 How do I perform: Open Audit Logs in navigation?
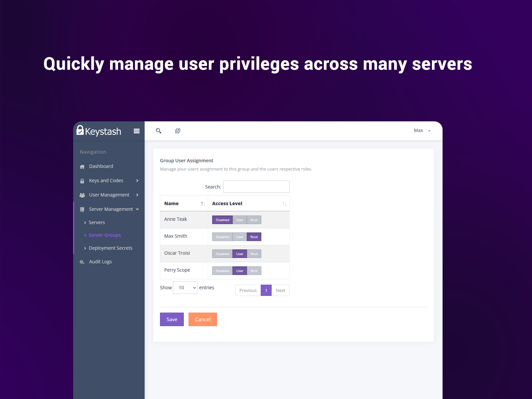pos(100,262)
